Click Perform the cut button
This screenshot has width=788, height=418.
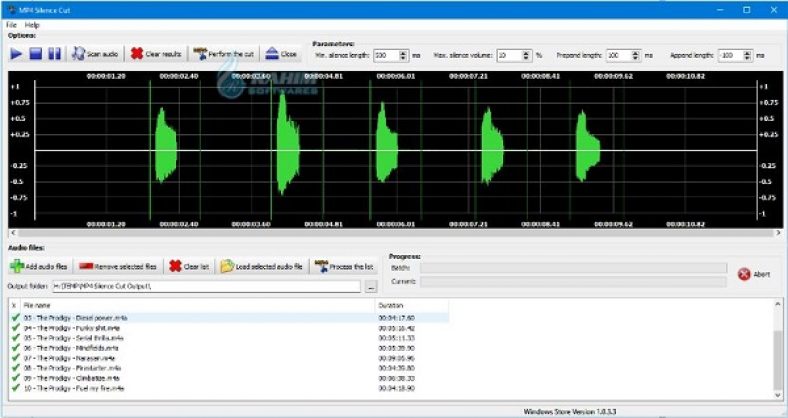pos(225,54)
